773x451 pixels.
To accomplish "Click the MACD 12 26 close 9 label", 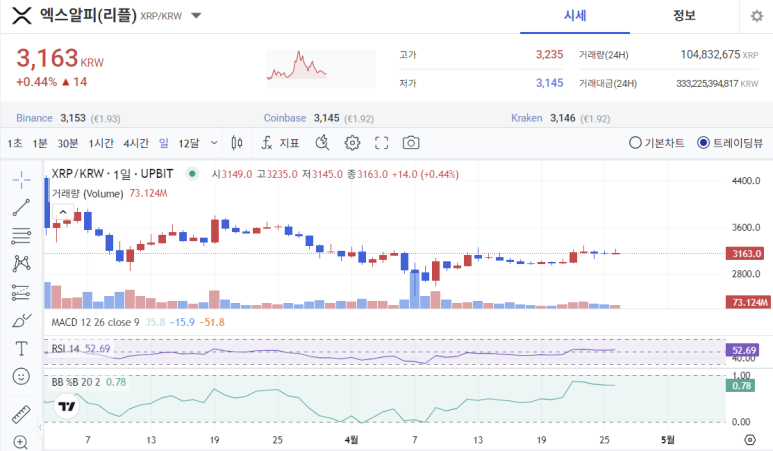I will pyautogui.click(x=95, y=322).
